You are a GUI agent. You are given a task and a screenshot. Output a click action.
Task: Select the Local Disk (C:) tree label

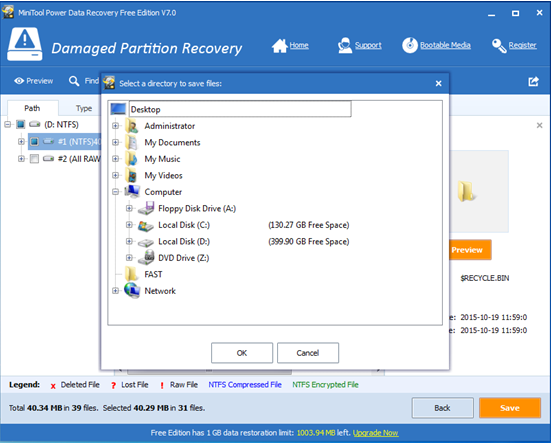[184, 225]
